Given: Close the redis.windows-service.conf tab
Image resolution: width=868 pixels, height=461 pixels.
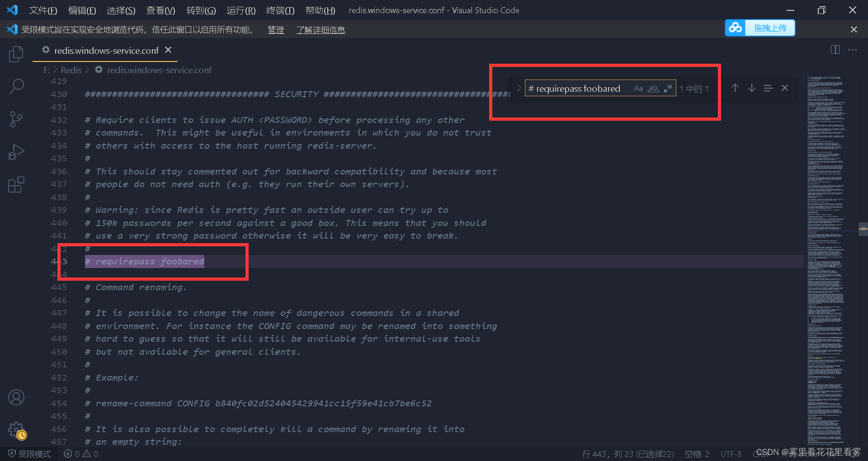Looking at the screenshot, I should pos(168,50).
